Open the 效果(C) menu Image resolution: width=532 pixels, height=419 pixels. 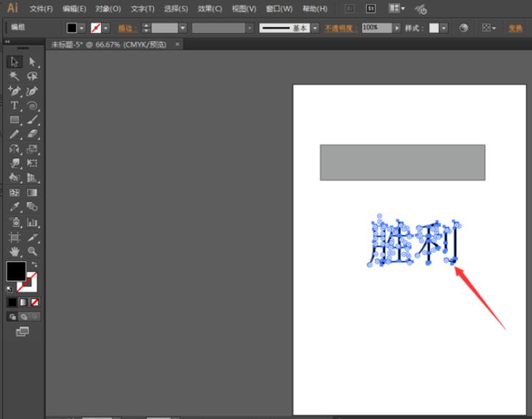coord(210,9)
